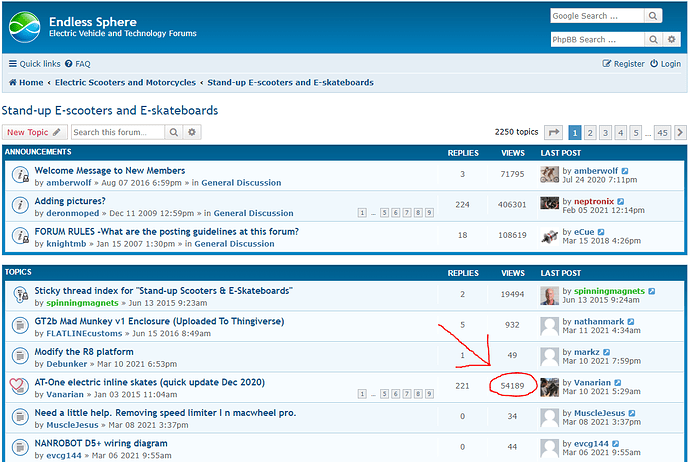Open the FAQ page
Viewport: 690px width, 462px height.
(x=78, y=64)
